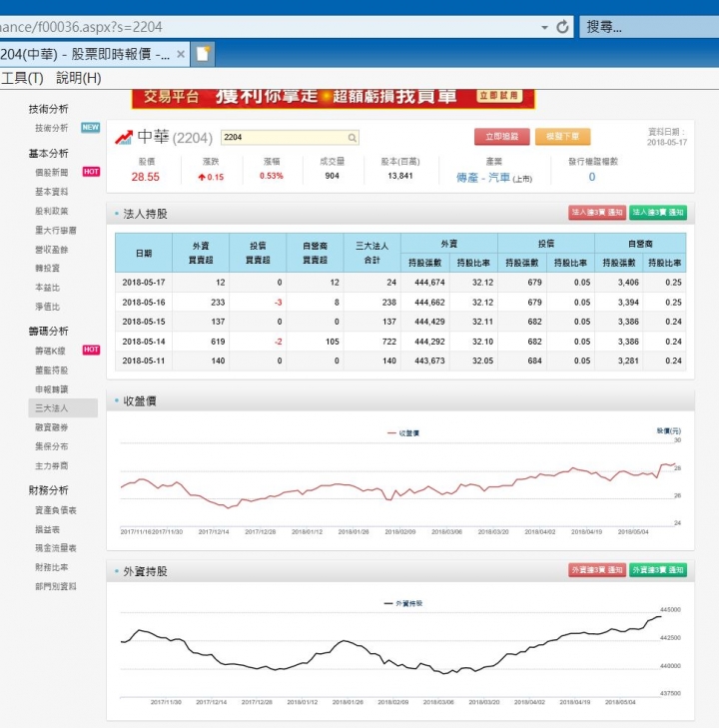
Task: Open 融資融券 in the sidebar
Action: (x=52, y=427)
